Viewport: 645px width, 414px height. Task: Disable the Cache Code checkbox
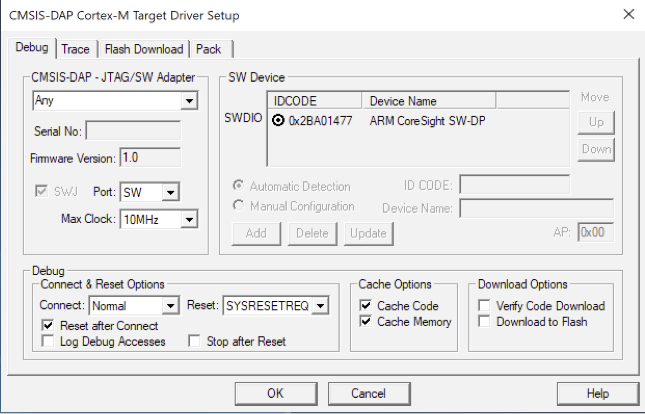point(366,306)
